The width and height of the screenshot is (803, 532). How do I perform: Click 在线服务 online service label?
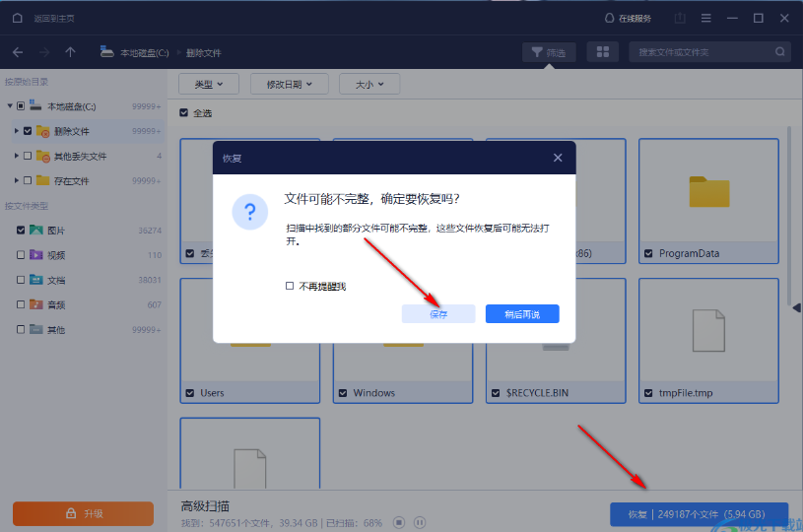[636, 19]
